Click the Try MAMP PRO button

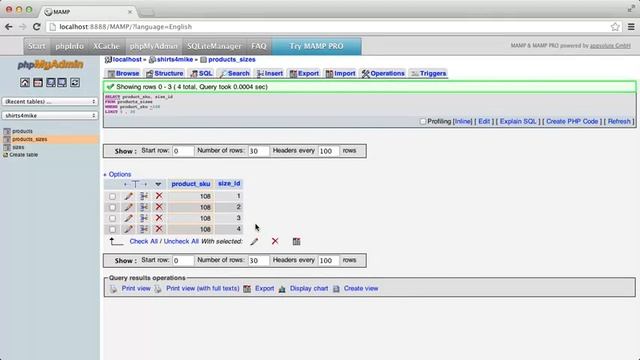(x=316, y=46)
